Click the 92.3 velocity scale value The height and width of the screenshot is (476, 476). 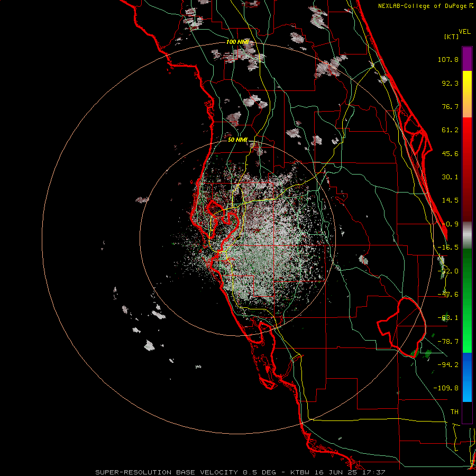tap(450, 83)
